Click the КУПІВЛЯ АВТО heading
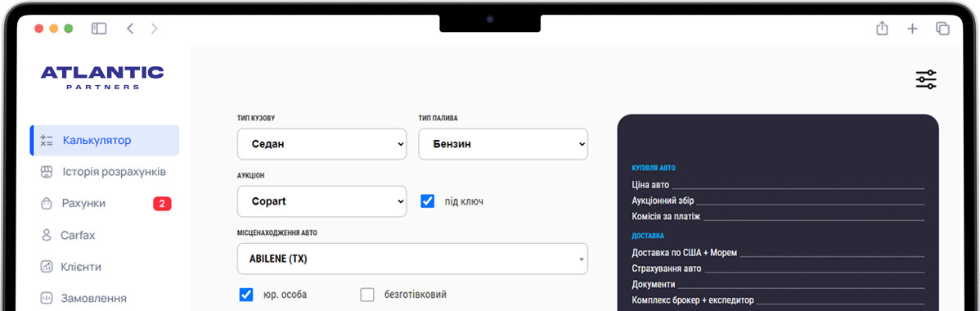980x311 pixels. (654, 168)
